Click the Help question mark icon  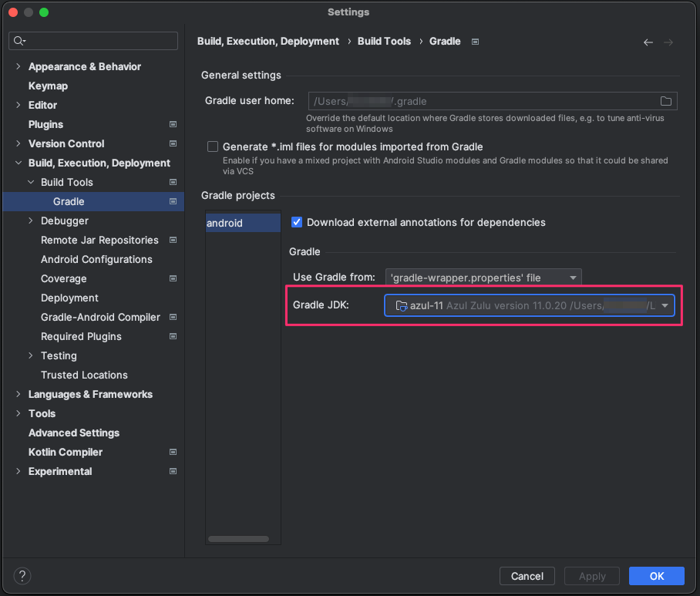(22, 576)
